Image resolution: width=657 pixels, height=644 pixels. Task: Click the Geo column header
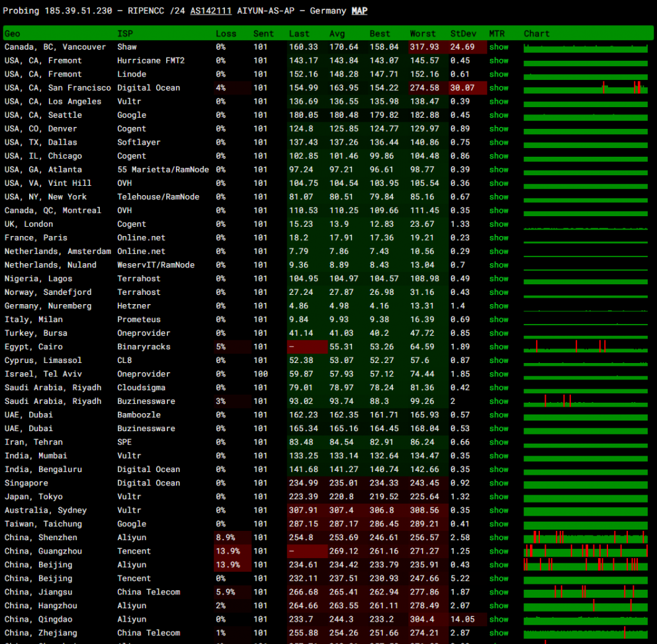[12, 34]
